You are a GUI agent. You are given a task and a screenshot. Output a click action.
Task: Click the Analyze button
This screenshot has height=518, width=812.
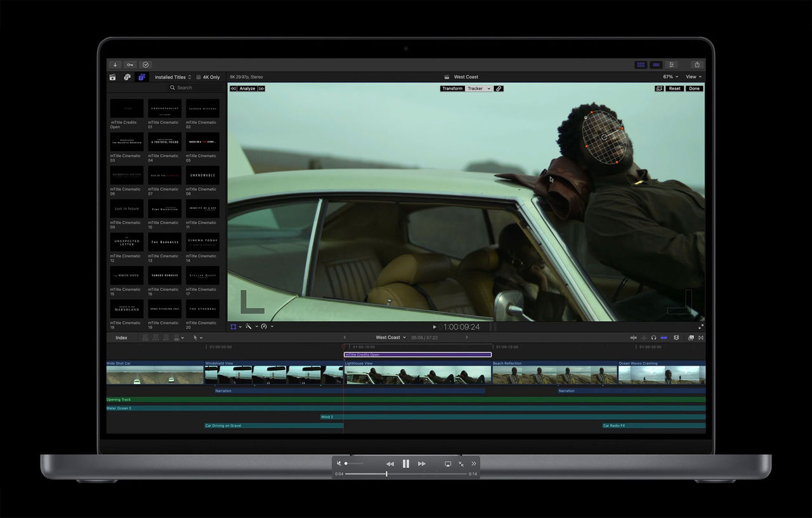[247, 89]
